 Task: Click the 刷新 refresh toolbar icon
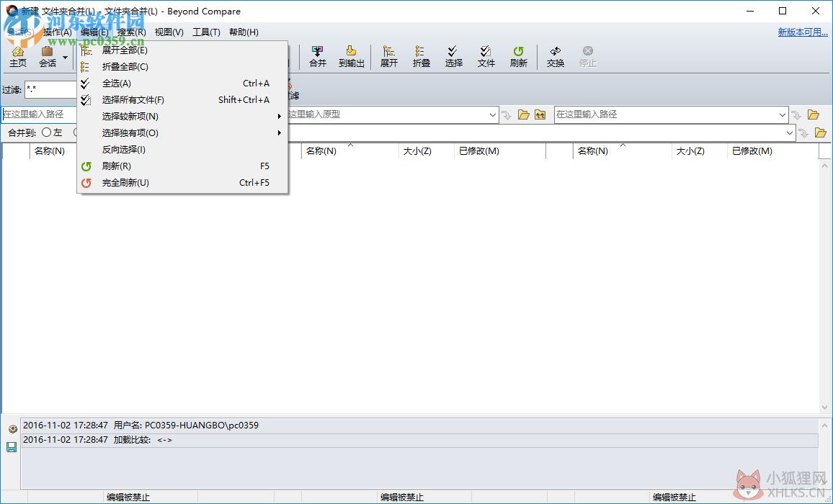pos(519,57)
